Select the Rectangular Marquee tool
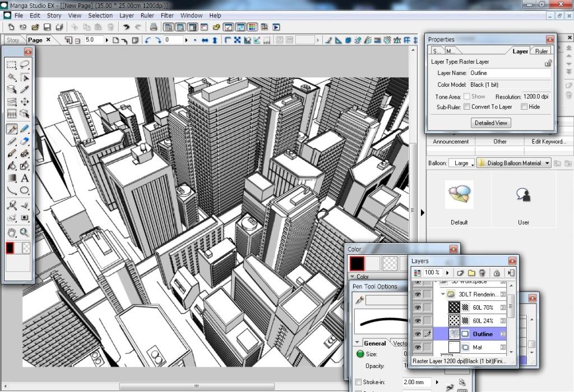 [11, 64]
